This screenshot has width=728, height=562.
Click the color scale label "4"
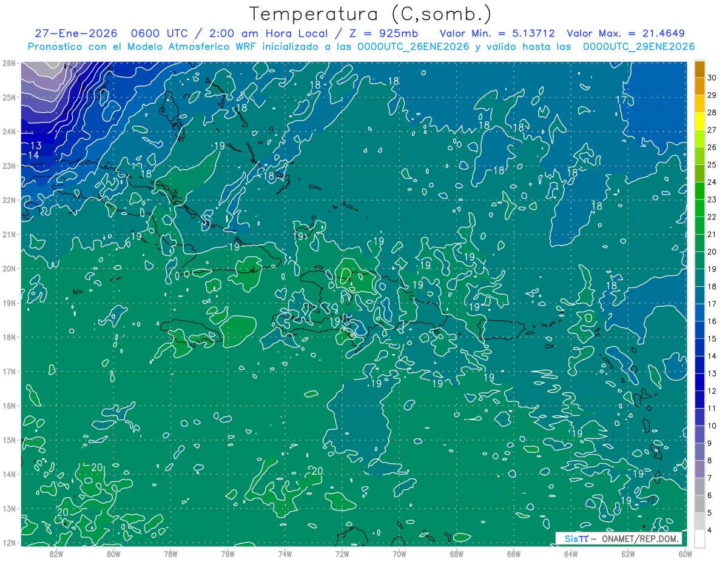pos(710,530)
